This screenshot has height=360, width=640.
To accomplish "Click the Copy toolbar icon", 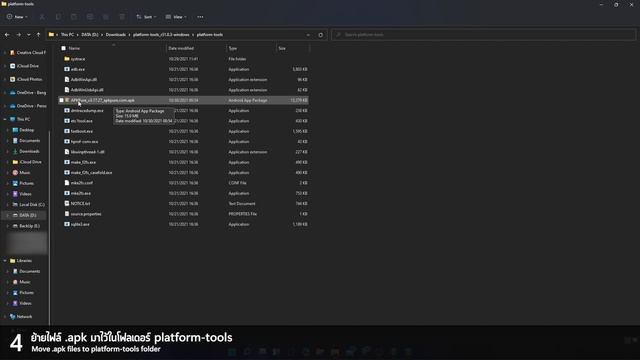I will point(58,17).
